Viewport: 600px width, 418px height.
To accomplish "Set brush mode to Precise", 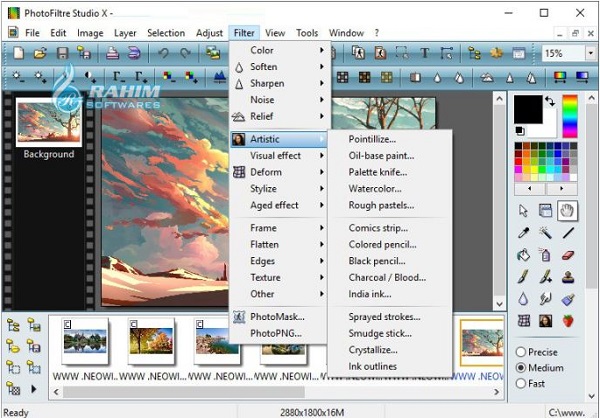I will [521, 352].
